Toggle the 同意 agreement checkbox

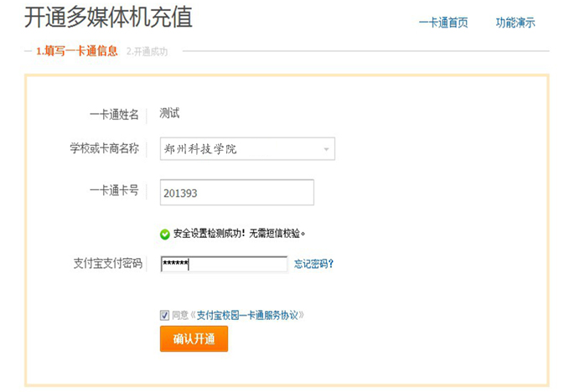coord(164,316)
